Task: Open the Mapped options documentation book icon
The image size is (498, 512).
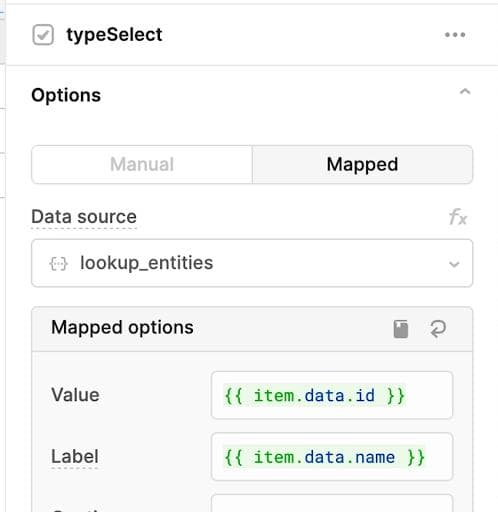Action: (401, 329)
